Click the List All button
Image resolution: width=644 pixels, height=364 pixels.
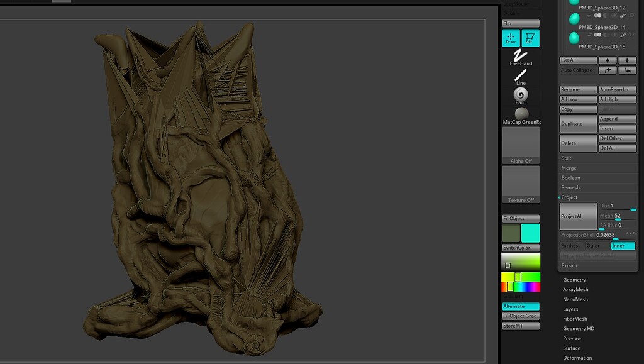tap(578, 60)
